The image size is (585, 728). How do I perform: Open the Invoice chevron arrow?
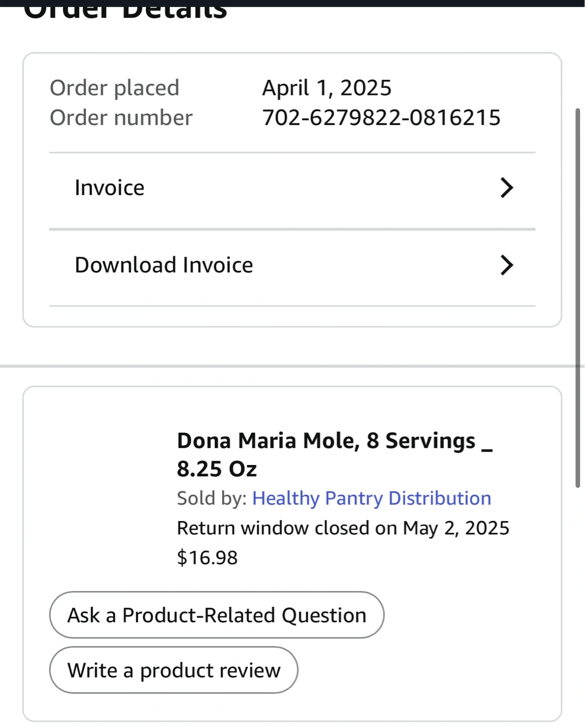click(x=506, y=188)
